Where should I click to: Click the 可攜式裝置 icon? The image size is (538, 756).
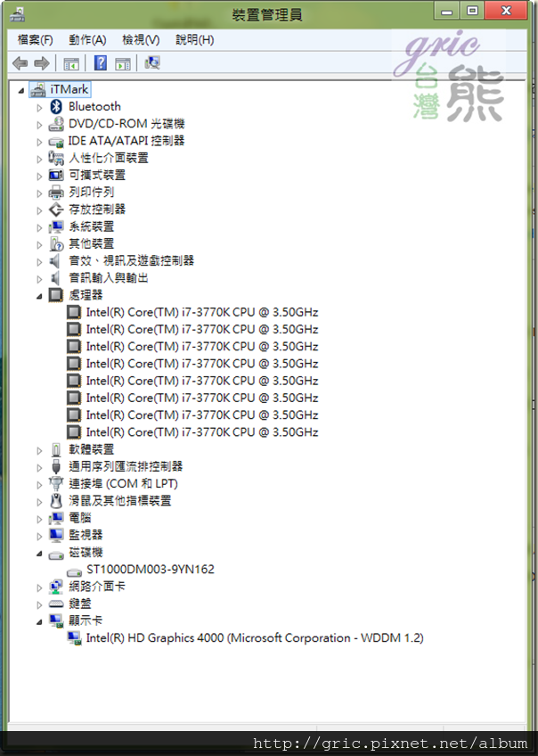56,175
